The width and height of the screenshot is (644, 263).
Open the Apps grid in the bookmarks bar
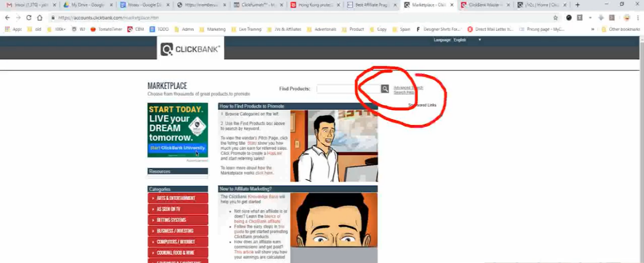pos(13,29)
